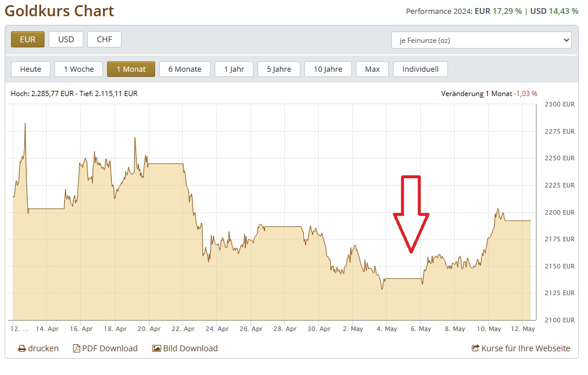Open Kurse für Ihre Webseite link
588x375 pixels.
526,348
